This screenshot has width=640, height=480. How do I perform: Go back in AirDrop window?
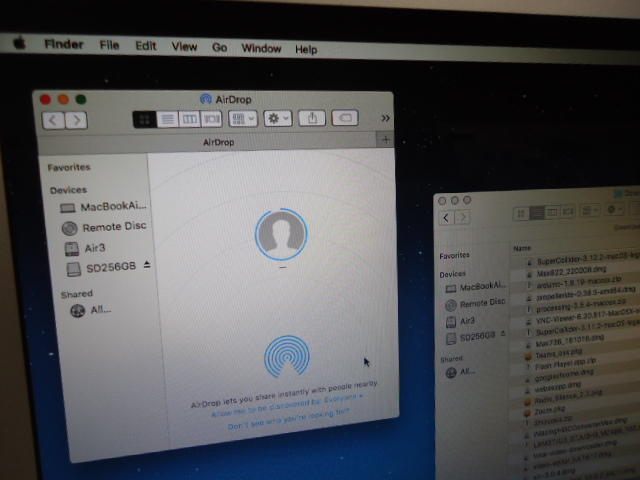click(53, 120)
